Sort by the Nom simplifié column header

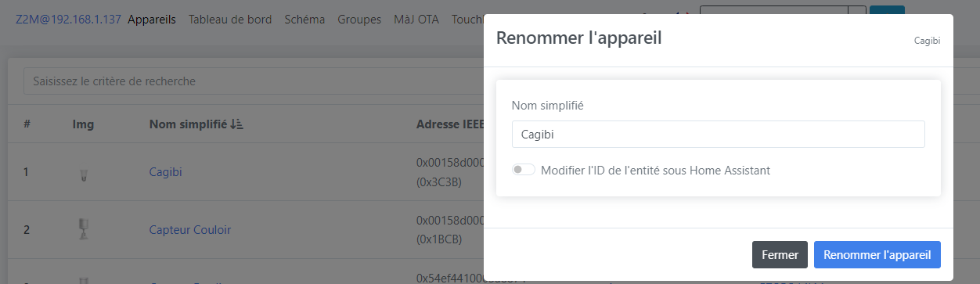[188, 124]
